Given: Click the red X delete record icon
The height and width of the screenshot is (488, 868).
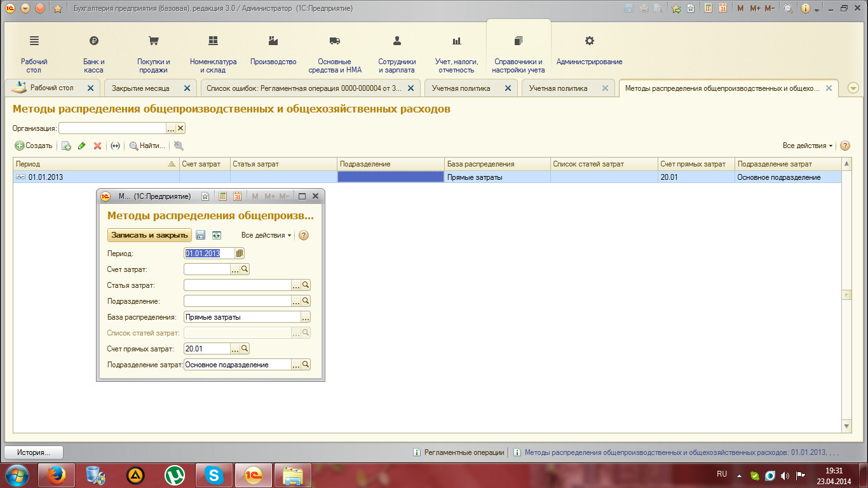Looking at the screenshot, I should (x=97, y=146).
